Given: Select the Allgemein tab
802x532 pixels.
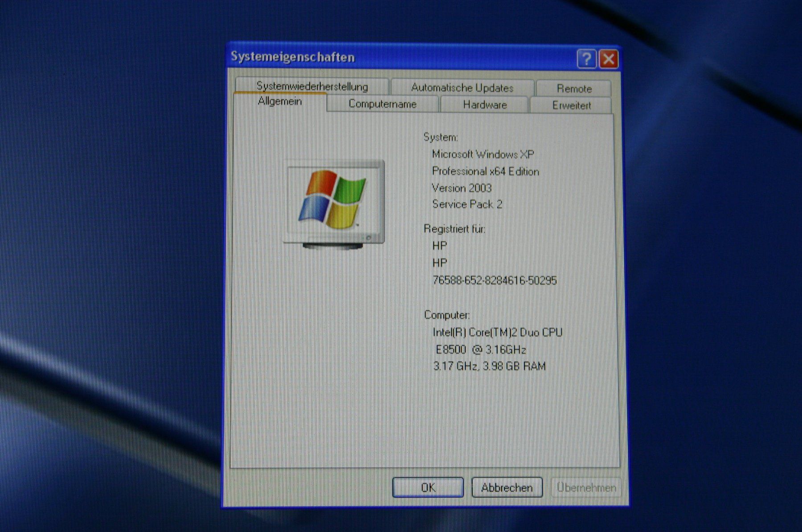Looking at the screenshot, I should pos(280,102).
